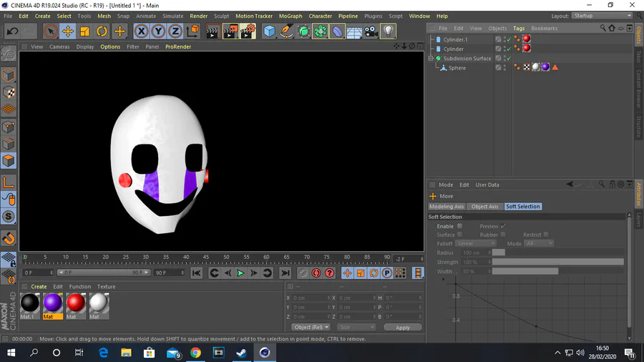
Task: Activate the Move tool icon
Action: coord(68,31)
